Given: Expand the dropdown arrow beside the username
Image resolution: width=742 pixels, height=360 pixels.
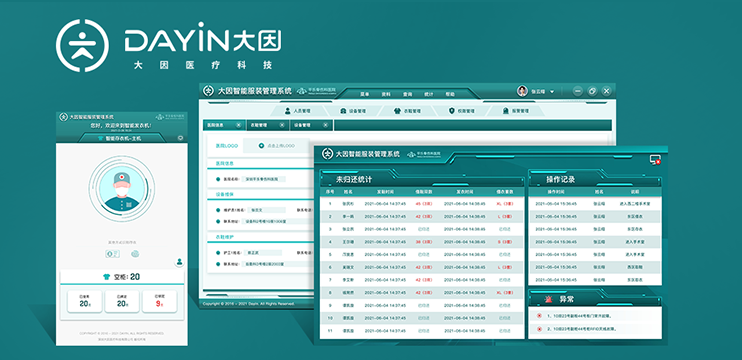Looking at the screenshot, I should pos(552,92).
